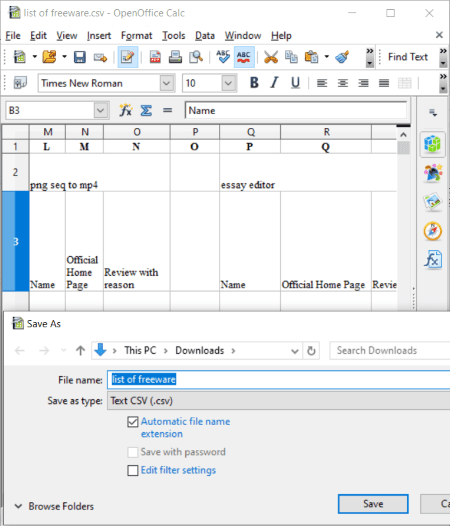Justify text alignment

[384, 83]
